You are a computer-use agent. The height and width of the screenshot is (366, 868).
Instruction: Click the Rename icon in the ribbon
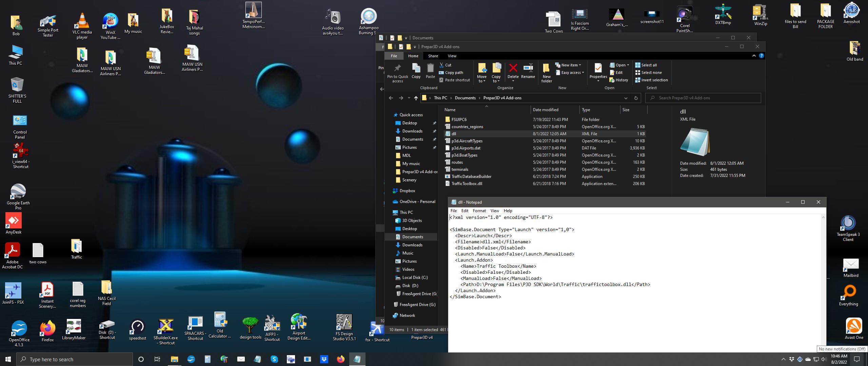528,69
